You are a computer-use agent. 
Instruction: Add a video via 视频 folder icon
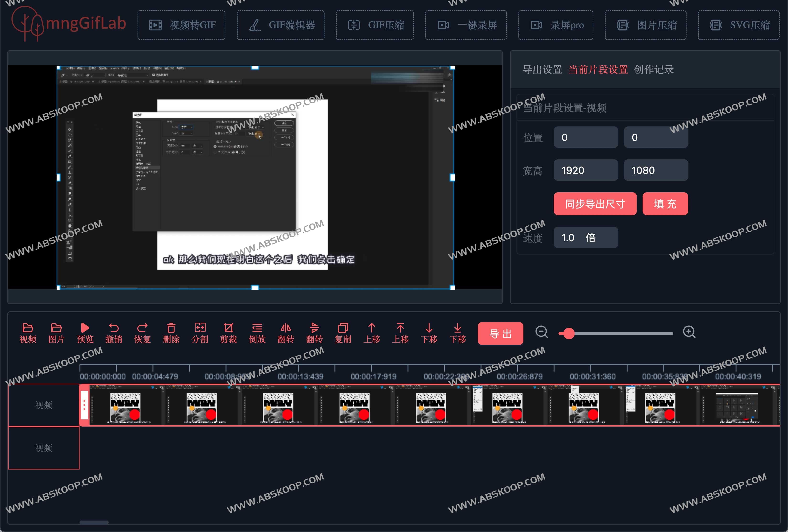pos(28,328)
